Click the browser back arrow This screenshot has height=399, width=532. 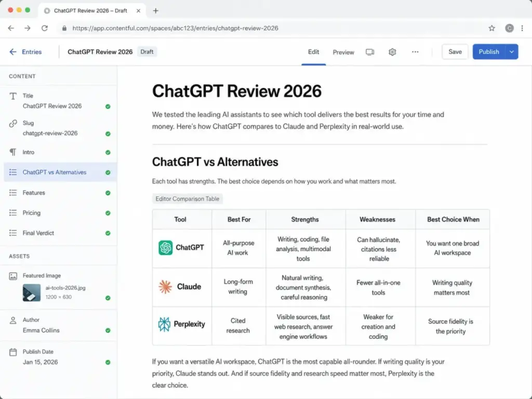pyautogui.click(x=11, y=28)
